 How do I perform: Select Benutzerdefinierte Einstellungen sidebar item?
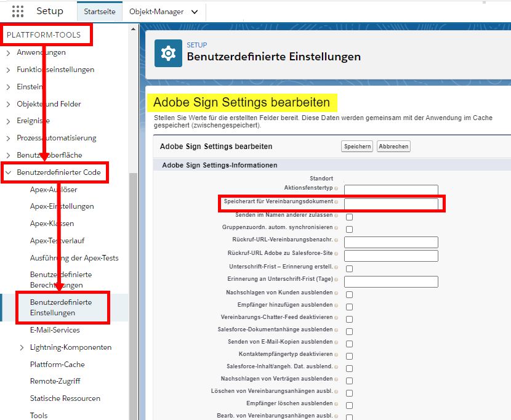pyautogui.click(x=61, y=307)
